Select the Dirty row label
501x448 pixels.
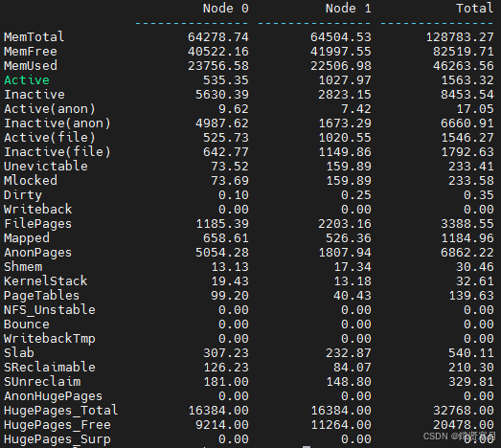23,195
